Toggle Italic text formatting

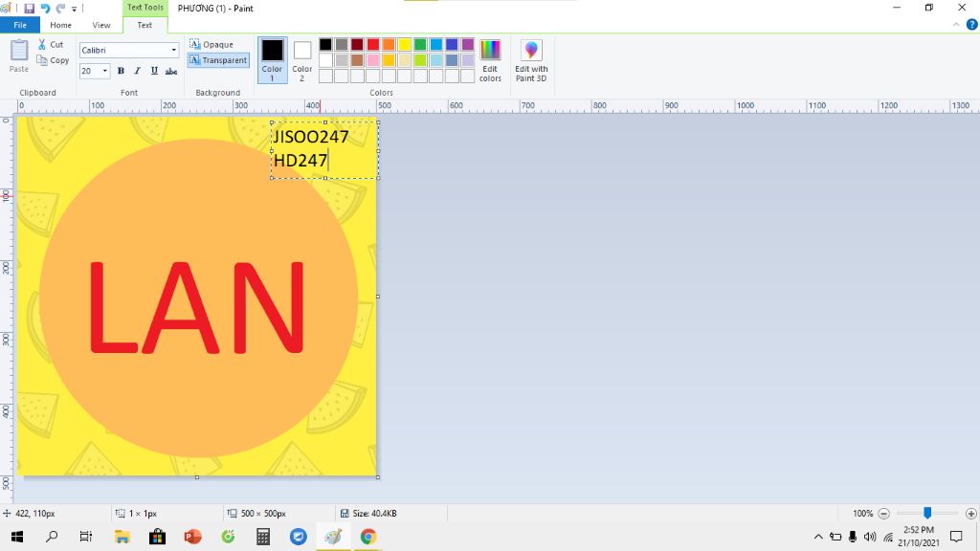pyautogui.click(x=138, y=71)
